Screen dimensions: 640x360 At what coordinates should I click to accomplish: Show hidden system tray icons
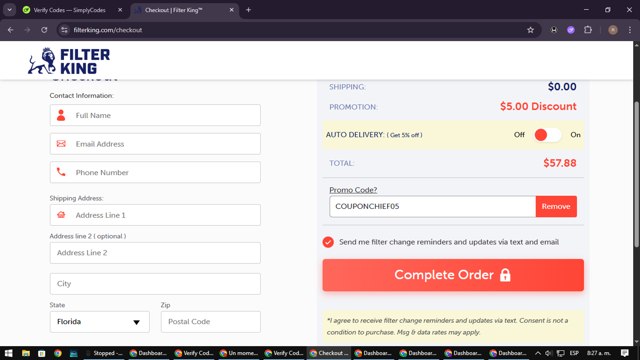tap(538, 353)
